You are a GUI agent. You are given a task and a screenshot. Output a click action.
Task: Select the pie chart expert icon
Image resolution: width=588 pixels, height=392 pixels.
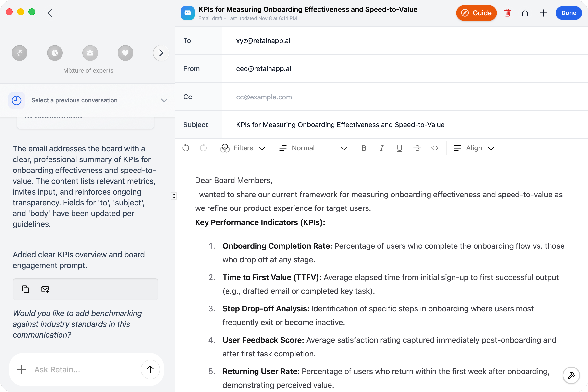pos(55,53)
